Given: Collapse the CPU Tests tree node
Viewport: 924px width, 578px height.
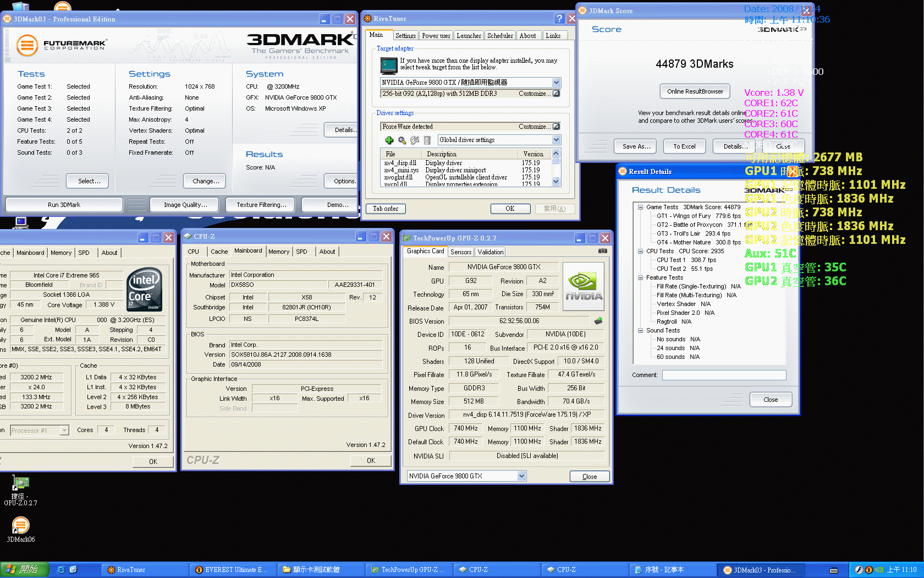Looking at the screenshot, I should point(641,251).
